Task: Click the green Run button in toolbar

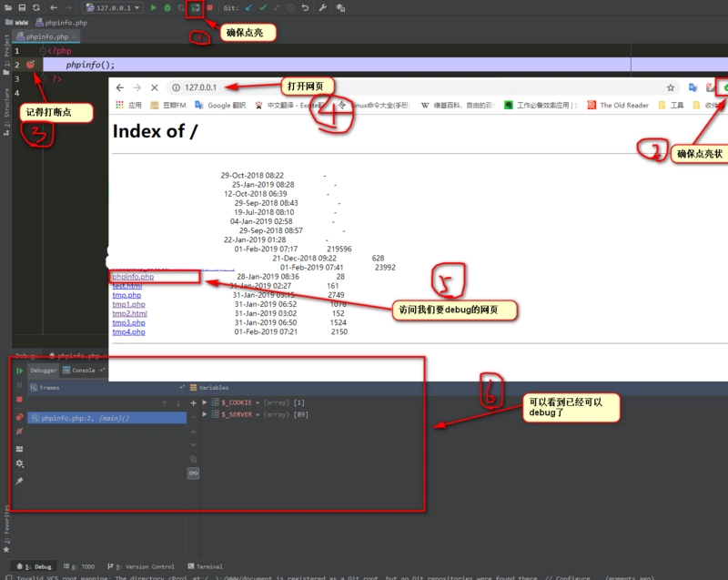Action: click(x=154, y=8)
